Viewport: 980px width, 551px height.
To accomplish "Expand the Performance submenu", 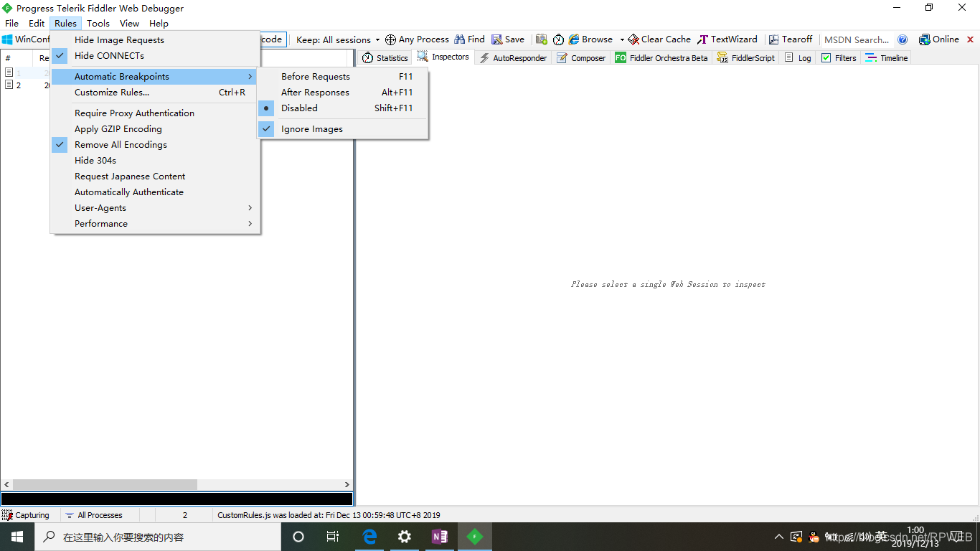I will pyautogui.click(x=155, y=224).
